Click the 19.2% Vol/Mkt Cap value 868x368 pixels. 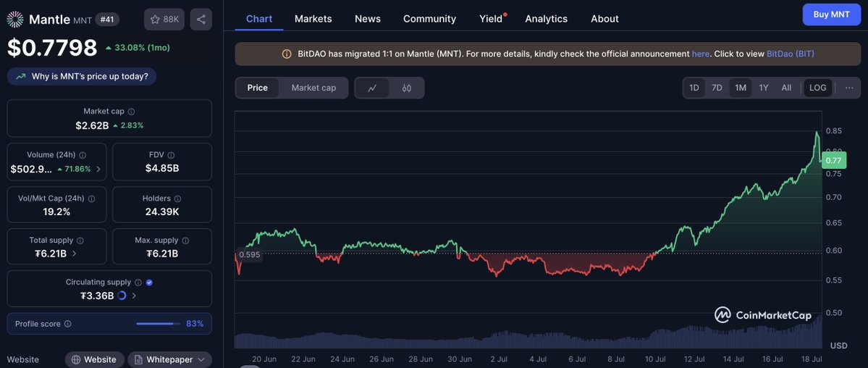coord(56,212)
